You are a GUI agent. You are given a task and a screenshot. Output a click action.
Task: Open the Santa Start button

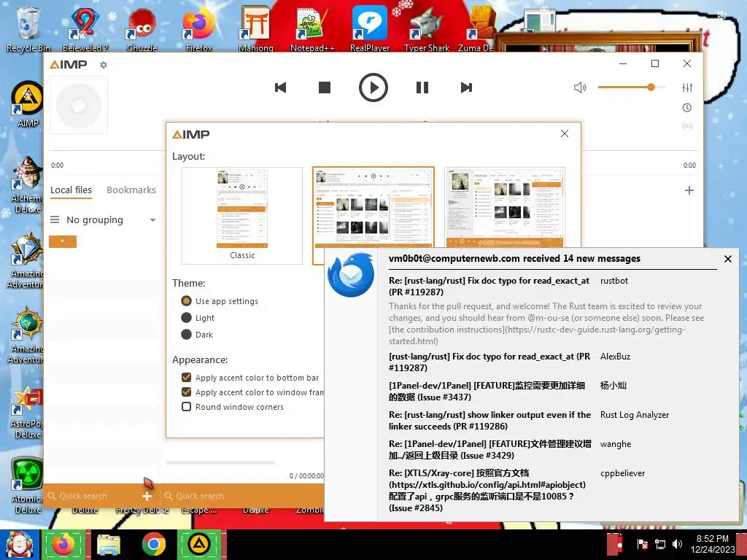tap(19, 545)
